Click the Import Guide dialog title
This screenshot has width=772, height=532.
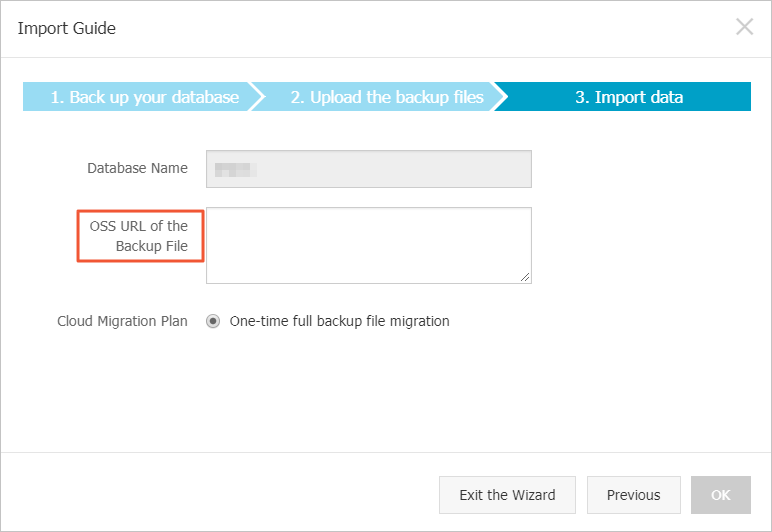coord(67,28)
